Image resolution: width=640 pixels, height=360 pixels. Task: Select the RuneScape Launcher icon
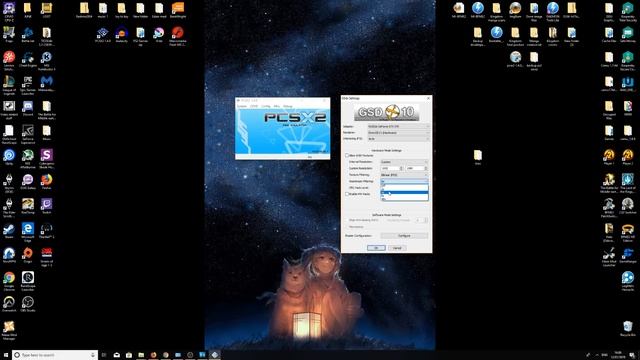[x=28, y=282]
